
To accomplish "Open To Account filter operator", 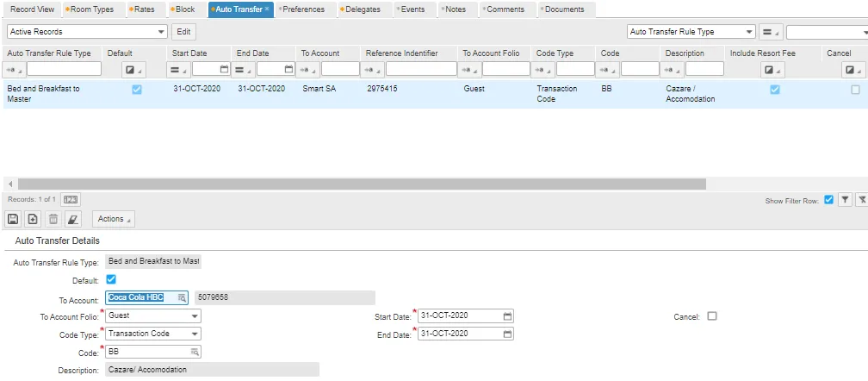I will [307, 69].
